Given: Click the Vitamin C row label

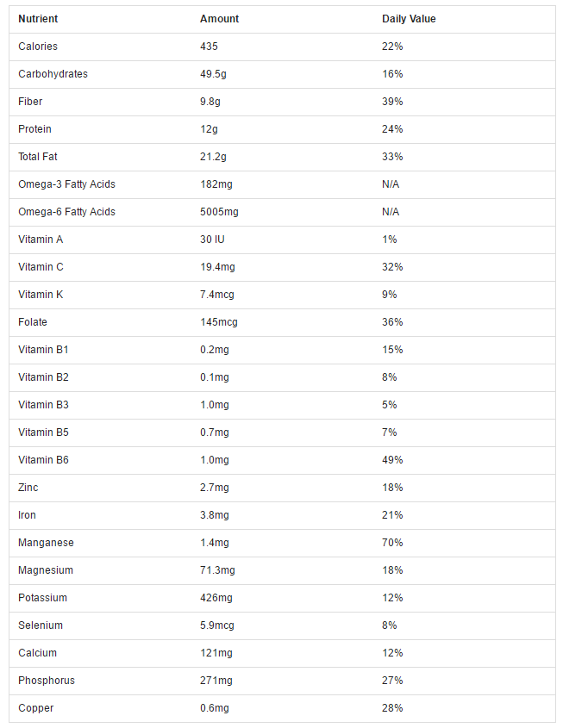Looking at the screenshot, I should click(41, 267).
